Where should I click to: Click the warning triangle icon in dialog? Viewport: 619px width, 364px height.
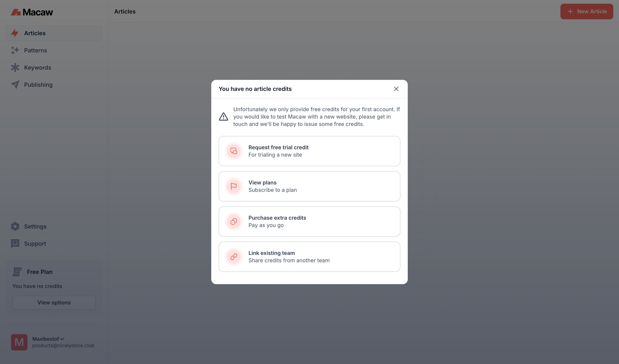(223, 117)
